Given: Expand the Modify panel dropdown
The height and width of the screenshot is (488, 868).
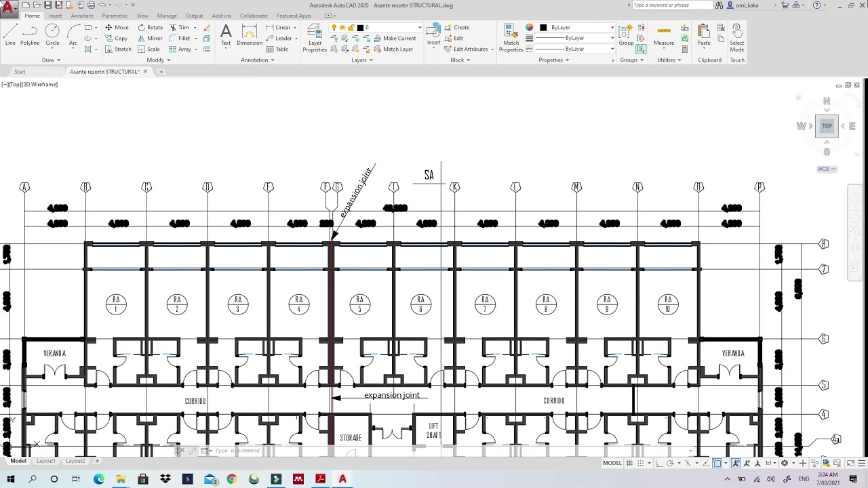Looking at the screenshot, I should [159, 60].
